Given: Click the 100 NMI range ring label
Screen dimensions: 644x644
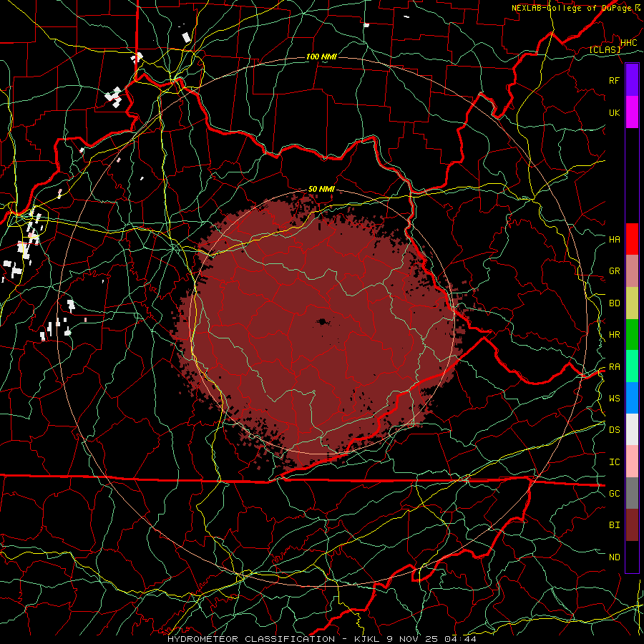Looking at the screenshot, I should coord(321,57).
